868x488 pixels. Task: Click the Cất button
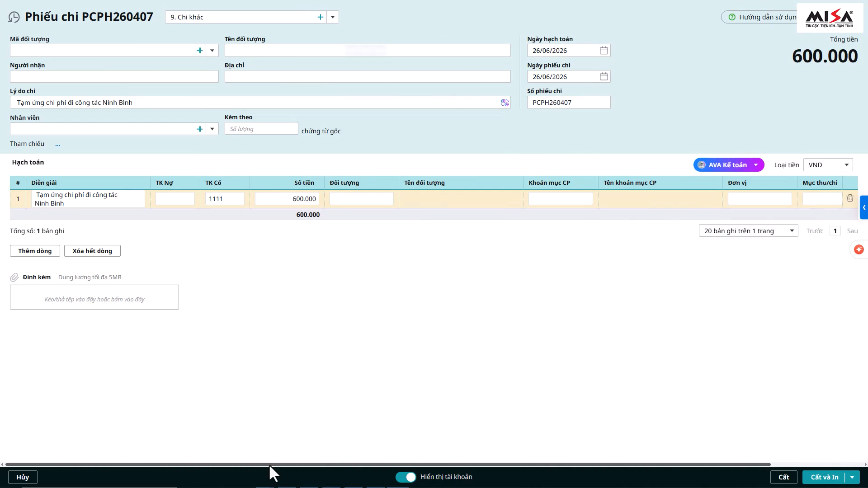point(783,477)
